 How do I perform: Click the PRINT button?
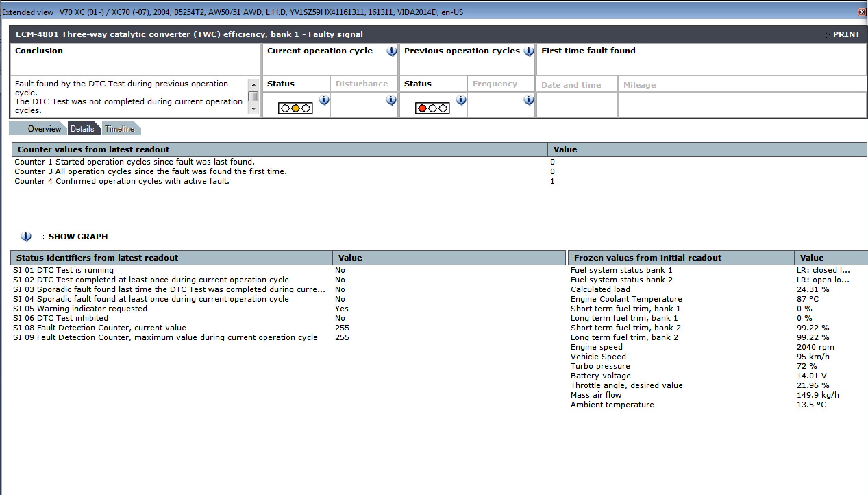point(846,34)
